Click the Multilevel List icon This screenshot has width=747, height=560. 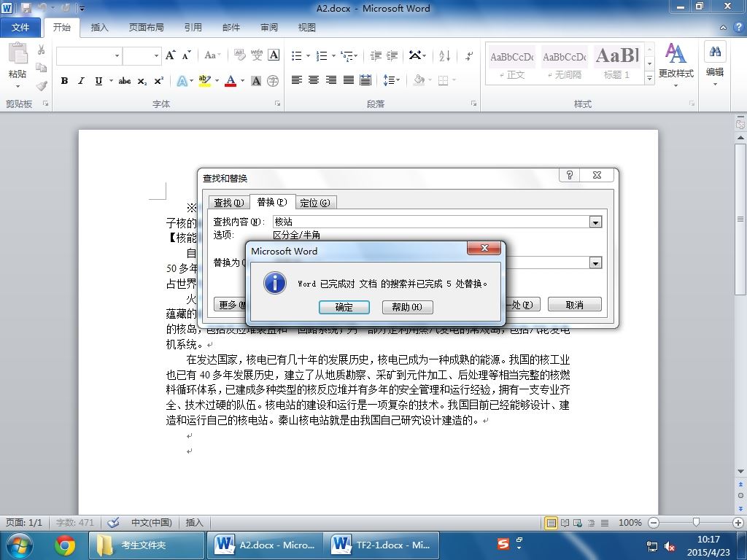(x=347, y=55)
